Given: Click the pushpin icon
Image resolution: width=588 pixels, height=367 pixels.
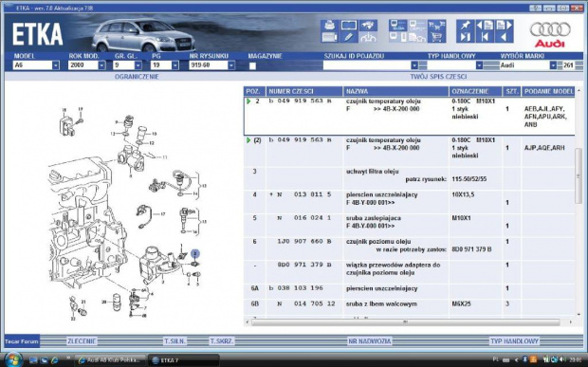Looking at the screenshot, I should click(465, 26).
